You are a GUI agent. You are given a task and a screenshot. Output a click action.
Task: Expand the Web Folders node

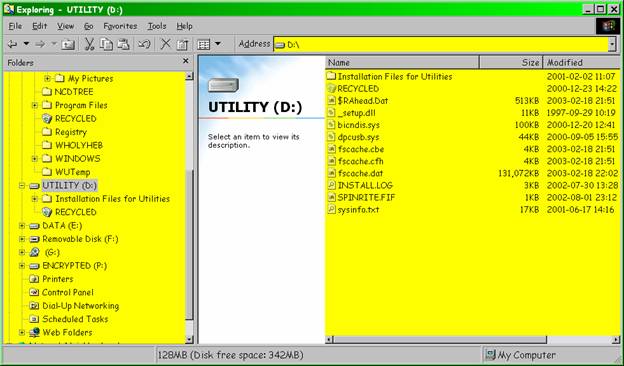[22, 332]
